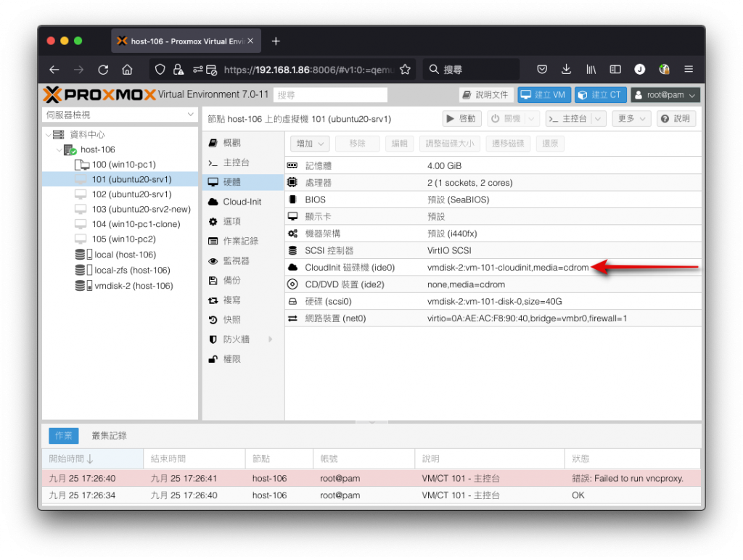Open a new browser tab with plus
Viewport: 743px width, 560px height.
pos(276,41)
